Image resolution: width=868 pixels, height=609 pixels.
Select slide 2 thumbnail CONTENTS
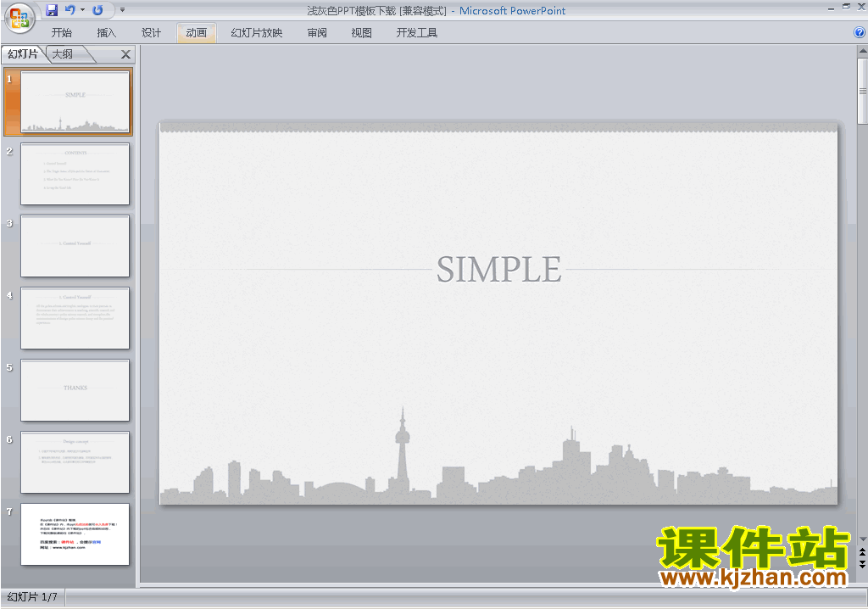75,174
